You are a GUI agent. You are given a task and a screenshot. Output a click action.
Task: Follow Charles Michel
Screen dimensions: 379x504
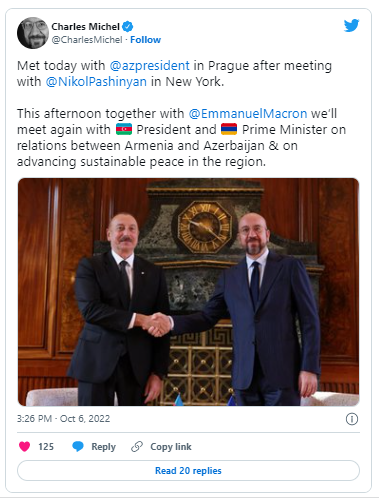(145, 40)
